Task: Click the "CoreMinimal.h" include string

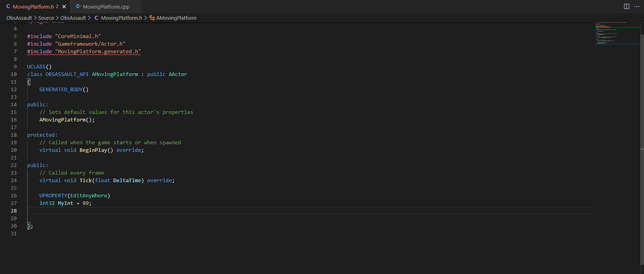Action: [78, 36]
